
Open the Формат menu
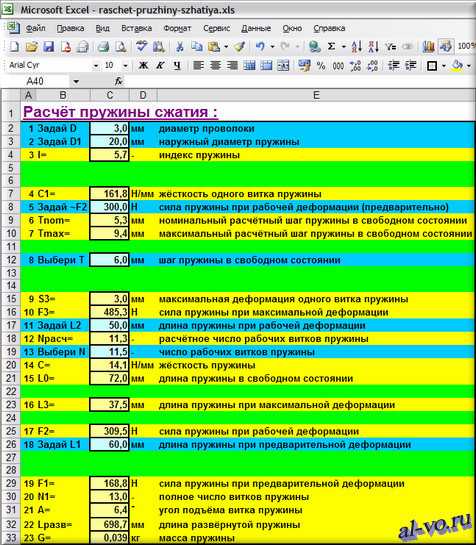[177, 28]
